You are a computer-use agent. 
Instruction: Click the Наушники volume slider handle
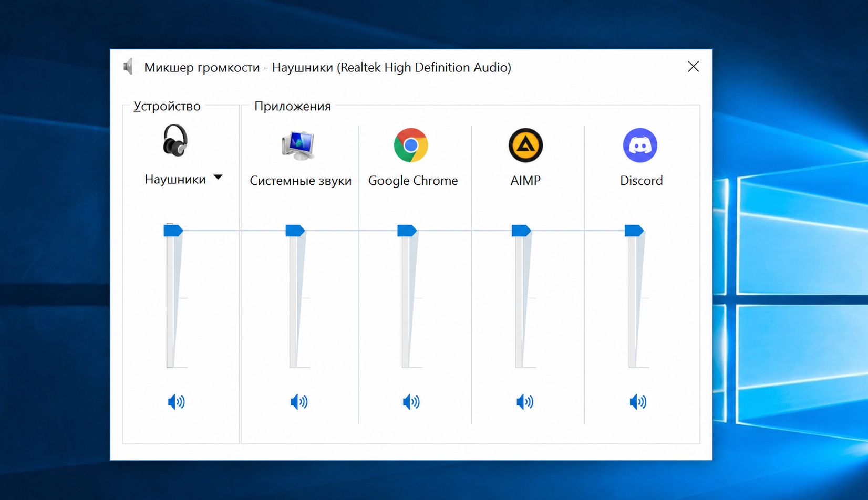pyautogui.click(x=173, y=230)
